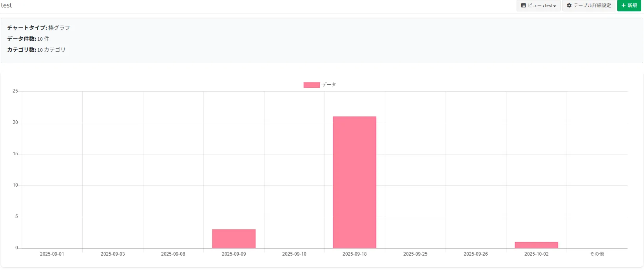Click the test page title
This screenshot has width=644, height=276.
click(x=7, y=5)
